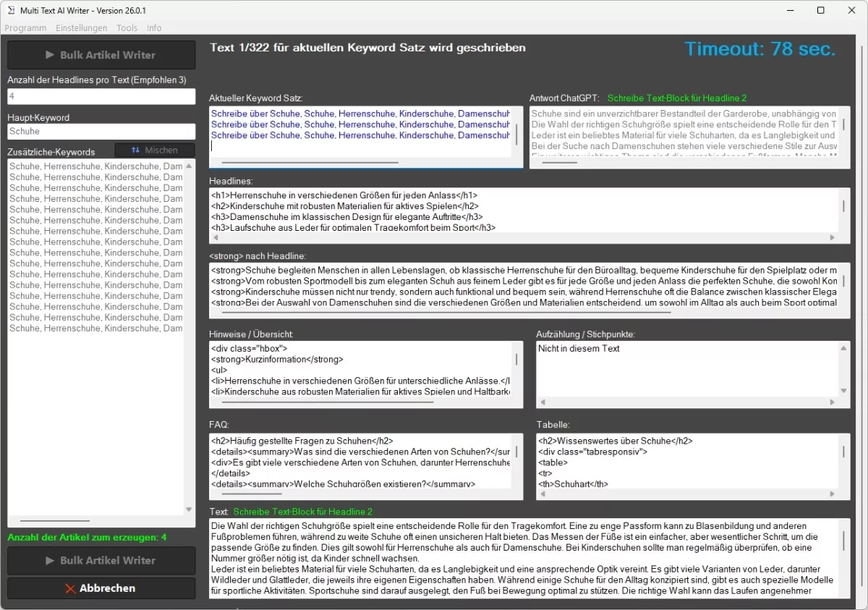
Task: Click left arrow of Headlines horizontal scrollbar
Action: 216,237
